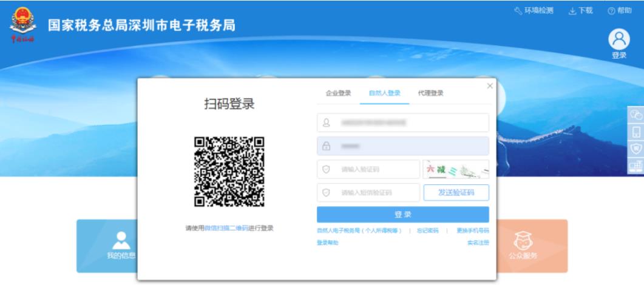Open the 忘记密码 link
Viewport: 644px width, 285px height.
coord(427,230)
